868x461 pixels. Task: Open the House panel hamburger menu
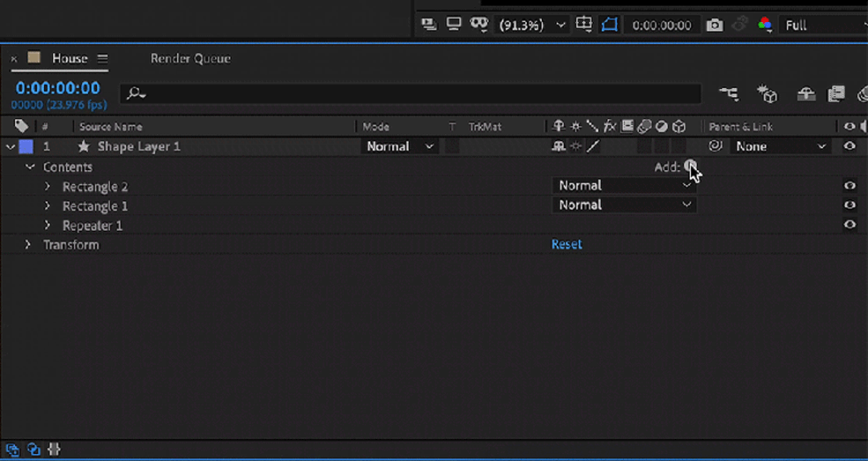click(x=102, y=58)
